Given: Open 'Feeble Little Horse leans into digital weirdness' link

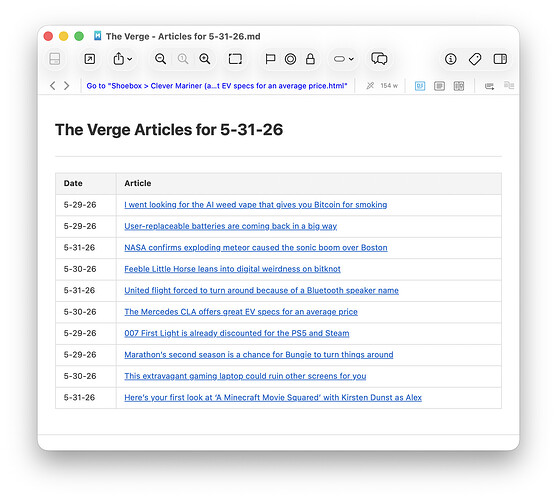Looking at the screenshot, I should (x=232, y=269).
